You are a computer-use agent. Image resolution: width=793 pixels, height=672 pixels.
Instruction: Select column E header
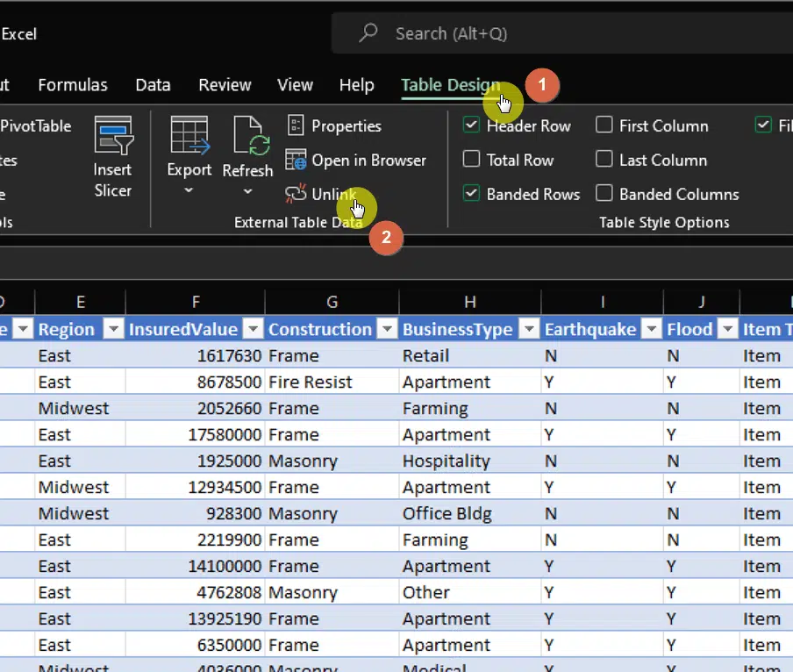[81, 302]
